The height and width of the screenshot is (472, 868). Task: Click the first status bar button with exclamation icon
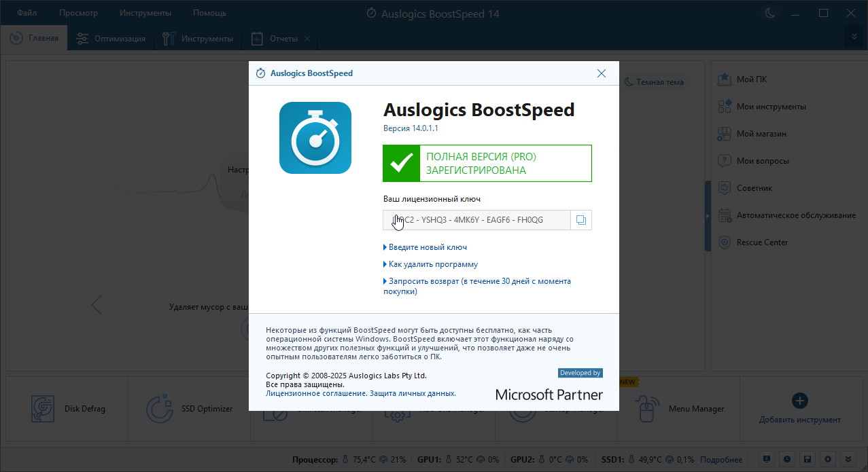(766, 458)
